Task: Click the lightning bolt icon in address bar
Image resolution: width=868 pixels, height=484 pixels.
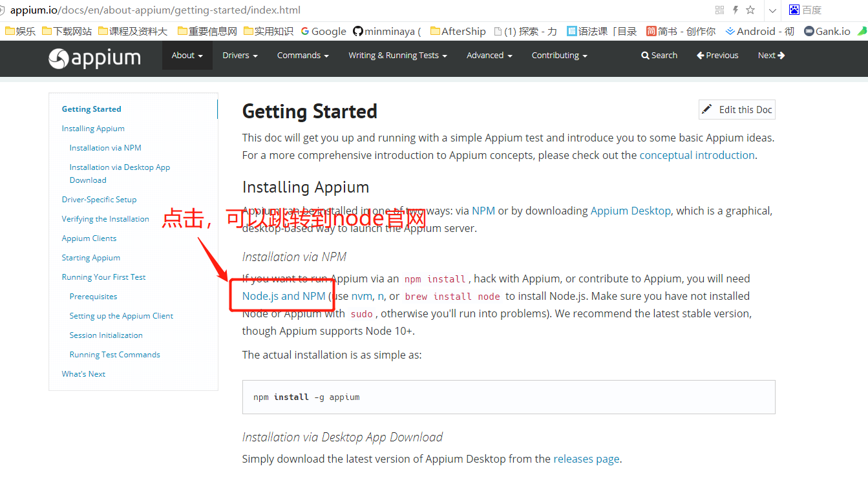Action: click(x=736, y=10)
